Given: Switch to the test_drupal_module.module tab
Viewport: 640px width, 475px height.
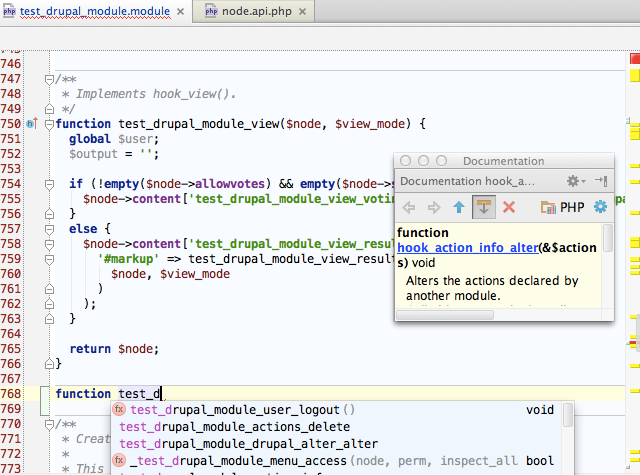Looking at the screenshot, I should tap(94, 11).
